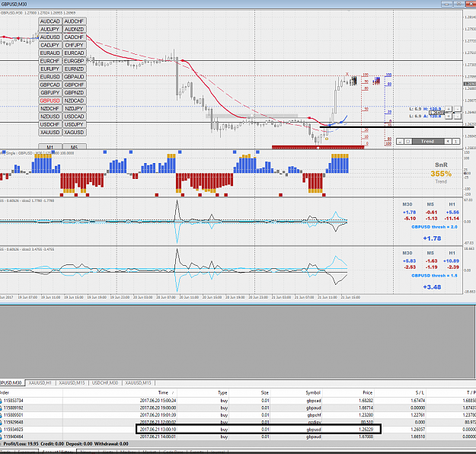Screen dimensions: 476x454
Task: Click minus button beside A: value
Action: pos(457,116)
